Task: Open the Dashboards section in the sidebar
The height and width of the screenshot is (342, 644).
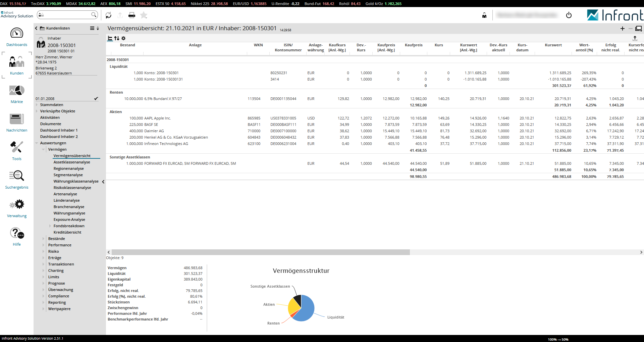Action: pyautogui.click(x=17, y=37)
